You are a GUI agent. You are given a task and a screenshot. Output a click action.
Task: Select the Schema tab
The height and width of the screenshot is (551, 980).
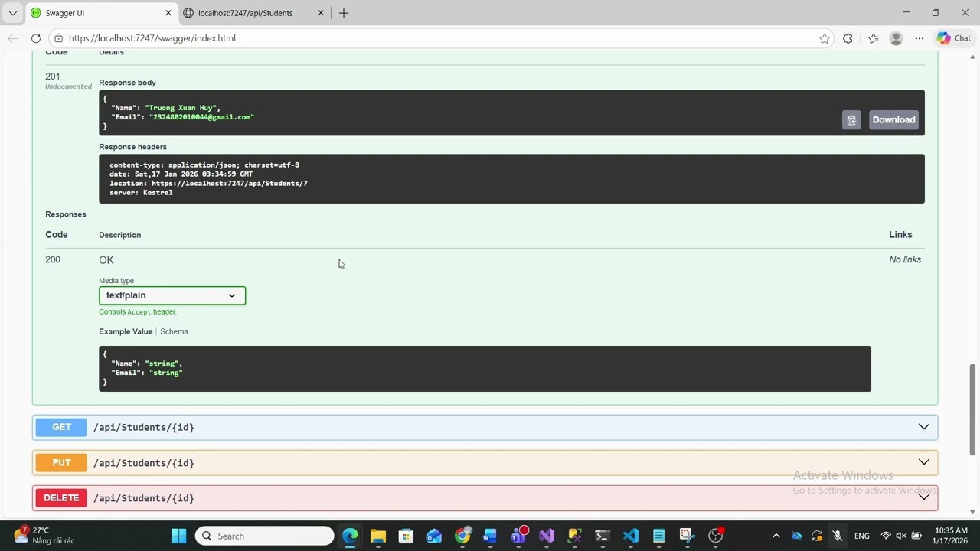tap(175, 331)
